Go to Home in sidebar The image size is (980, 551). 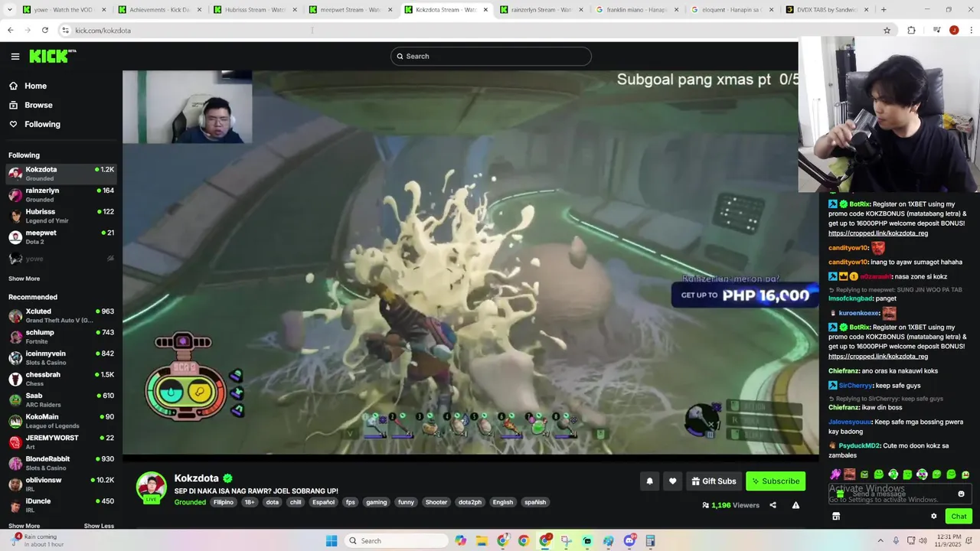pyautogui.click(x=35, y=86)
